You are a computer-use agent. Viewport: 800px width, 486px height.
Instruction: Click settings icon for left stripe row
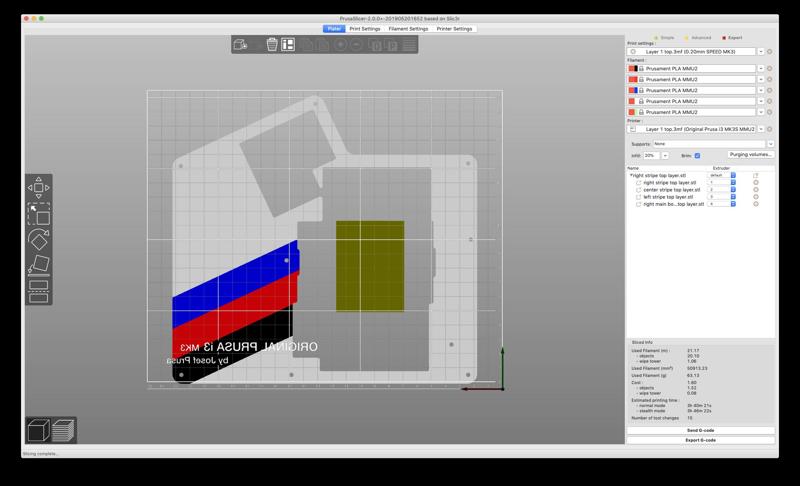pyautogui.click(x=756, y=197)
